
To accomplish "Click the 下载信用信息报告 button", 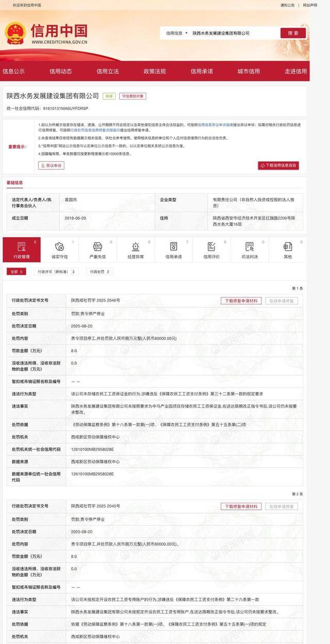I will tap(278, 166).
